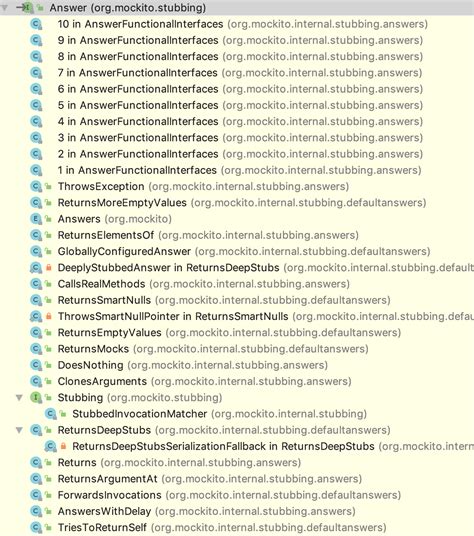Collapse the Stubbing node
The height and width of the screenshot is (536, 474).
[19, 398]
